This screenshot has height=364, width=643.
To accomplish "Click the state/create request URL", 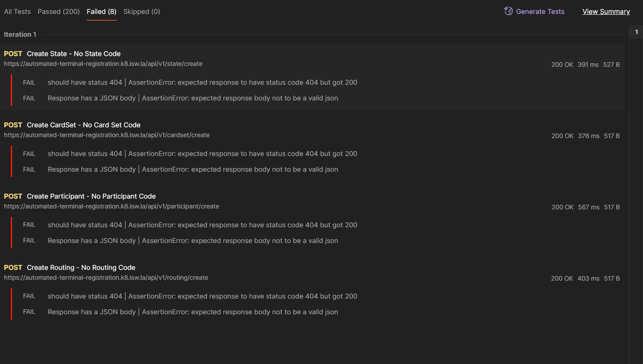I will (103, 64).
